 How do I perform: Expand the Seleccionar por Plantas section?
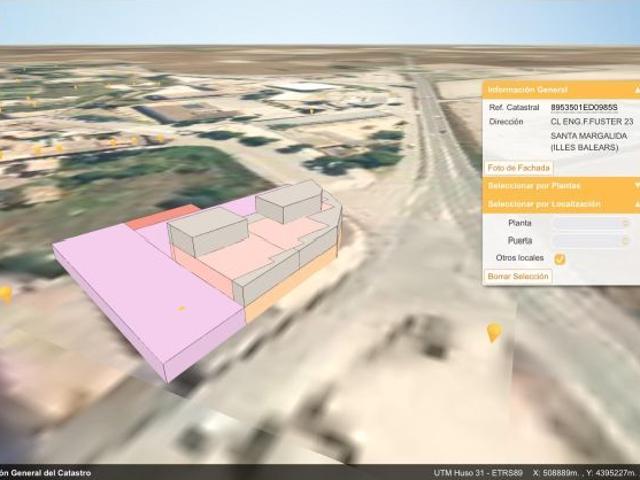(x=561, y=186)
